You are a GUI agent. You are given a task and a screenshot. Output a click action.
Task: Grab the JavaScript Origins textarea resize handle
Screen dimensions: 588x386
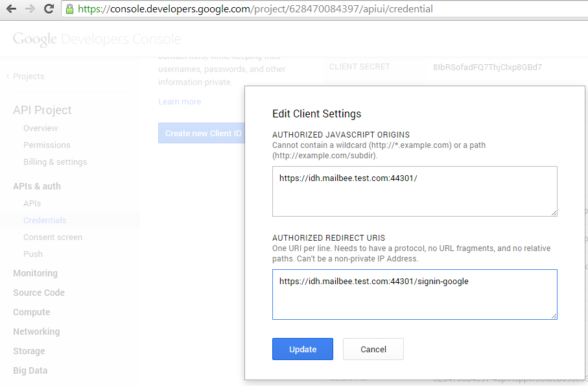click(554, 213)
